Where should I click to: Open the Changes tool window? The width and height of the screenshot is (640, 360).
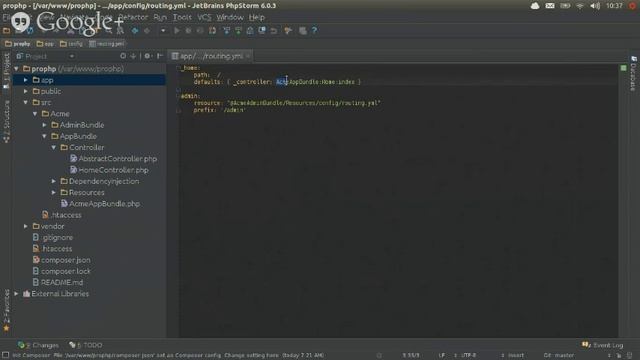coord(38,345)
